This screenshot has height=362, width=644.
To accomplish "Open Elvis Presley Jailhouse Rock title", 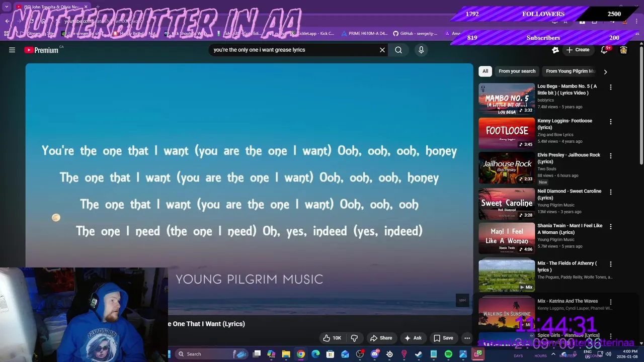I will click(x=569, y=158).
